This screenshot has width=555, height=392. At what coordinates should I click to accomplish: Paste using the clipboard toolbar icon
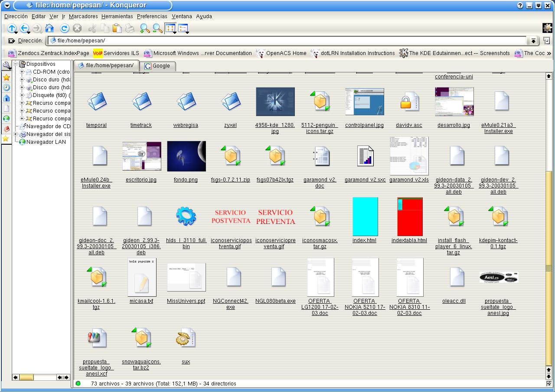coord(117,29)
